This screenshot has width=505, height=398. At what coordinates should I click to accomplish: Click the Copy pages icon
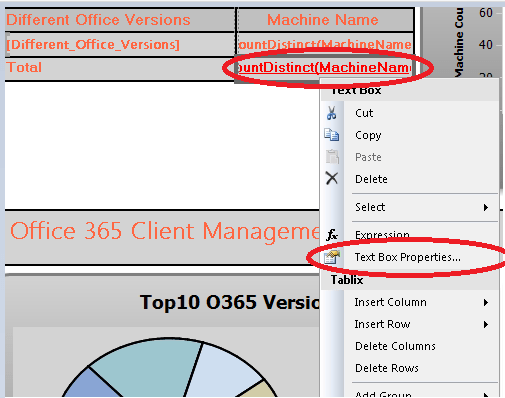coord(332,135)
